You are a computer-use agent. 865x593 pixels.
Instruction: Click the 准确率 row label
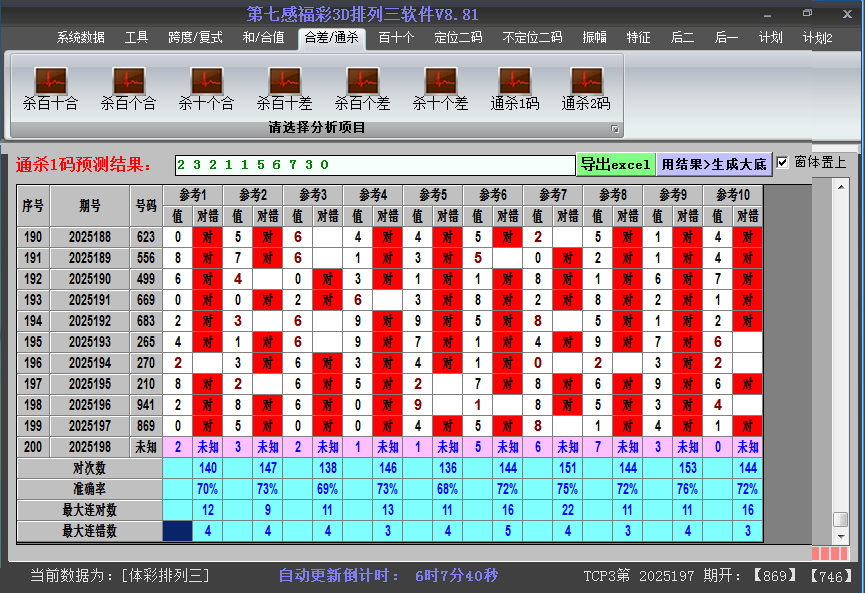(89, 489)
